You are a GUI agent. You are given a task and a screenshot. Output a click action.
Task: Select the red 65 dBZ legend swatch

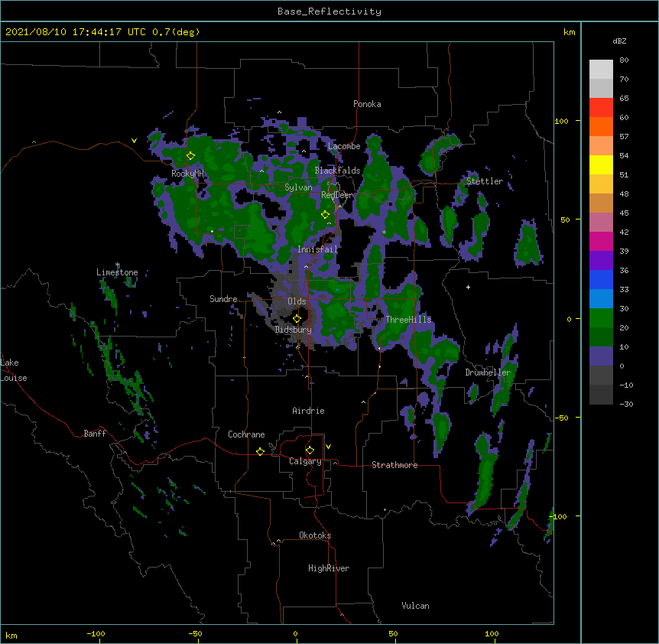click(x=601, y=107)
